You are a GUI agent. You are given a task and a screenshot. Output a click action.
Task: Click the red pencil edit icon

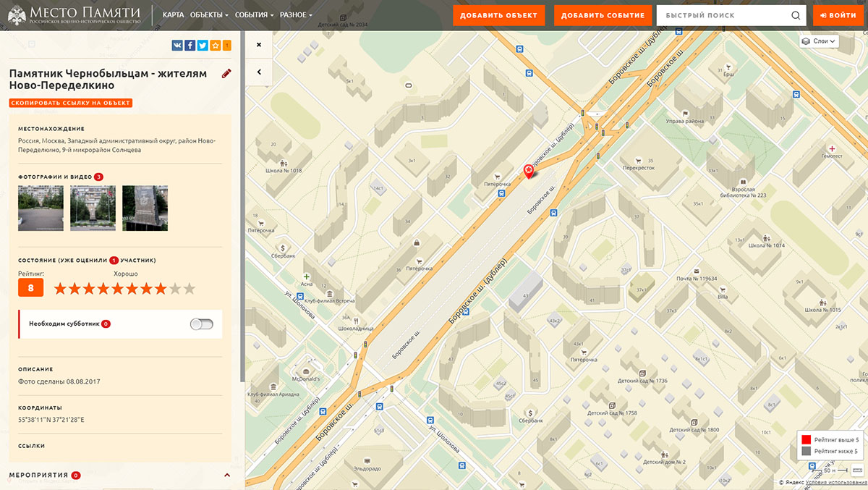point(226,73)
